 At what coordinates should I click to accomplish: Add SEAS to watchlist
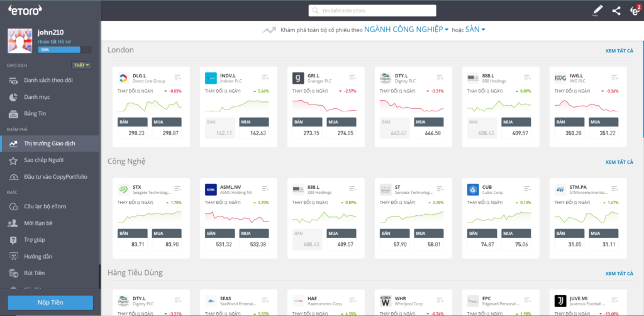click(265, 300)
